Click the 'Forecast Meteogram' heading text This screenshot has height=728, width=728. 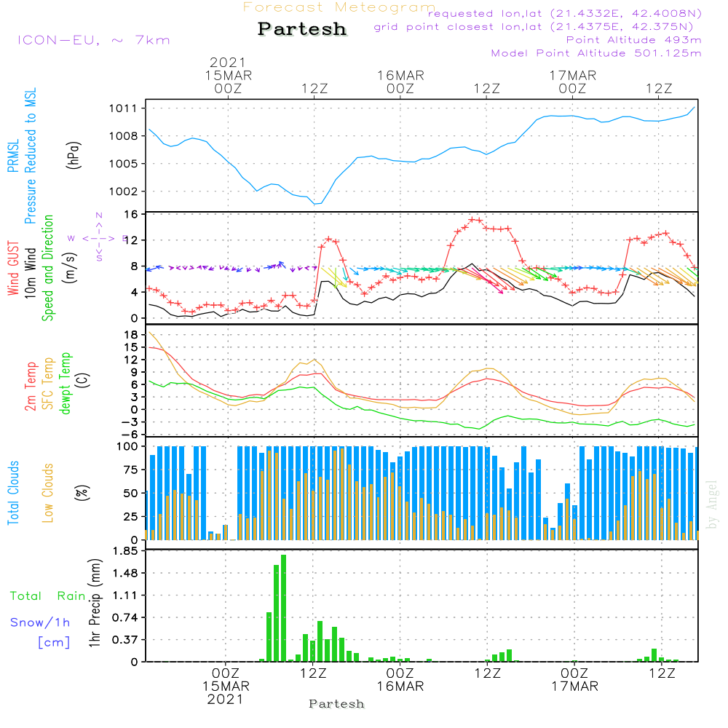339,7
